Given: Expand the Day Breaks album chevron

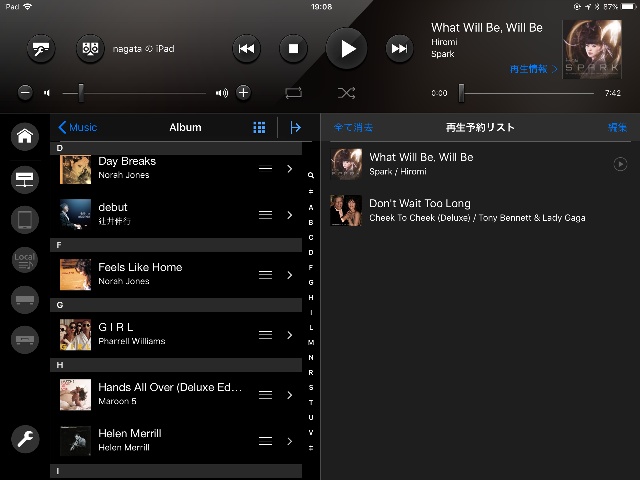Looking at the screenshot, I should point(290,168).
